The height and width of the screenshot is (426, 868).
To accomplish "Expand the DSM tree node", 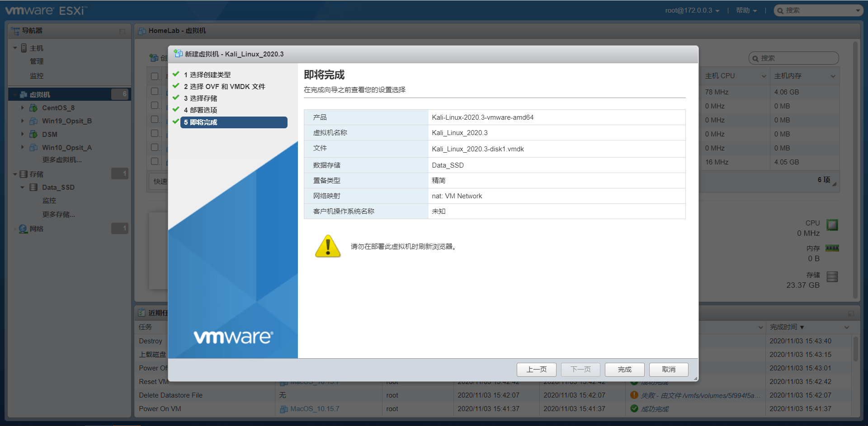I will [22, 134].
